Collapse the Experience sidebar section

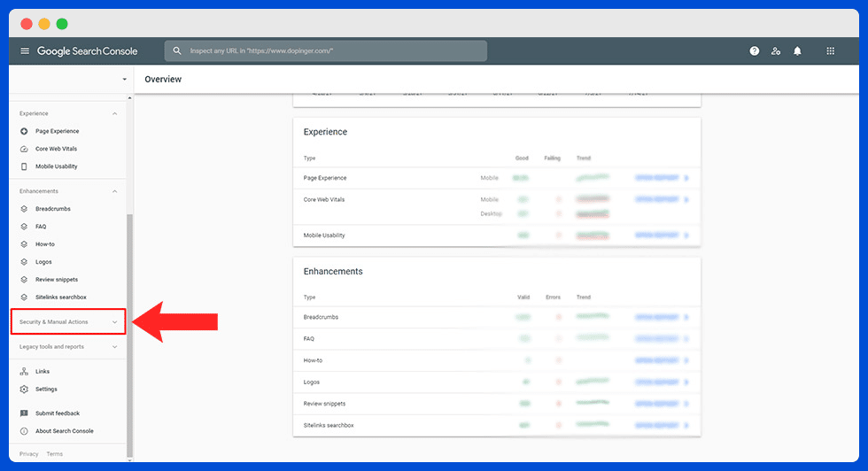pyautogui.click(x=114, y=113)
